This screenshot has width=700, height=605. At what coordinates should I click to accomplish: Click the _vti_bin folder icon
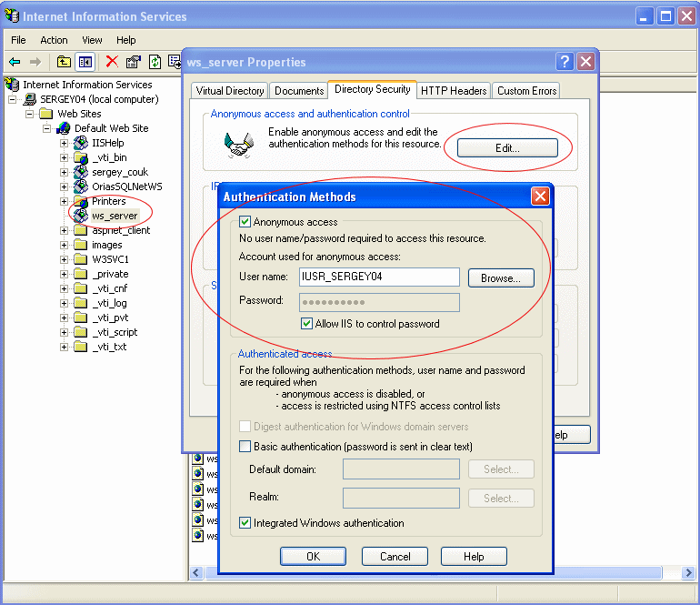[80, 157]
